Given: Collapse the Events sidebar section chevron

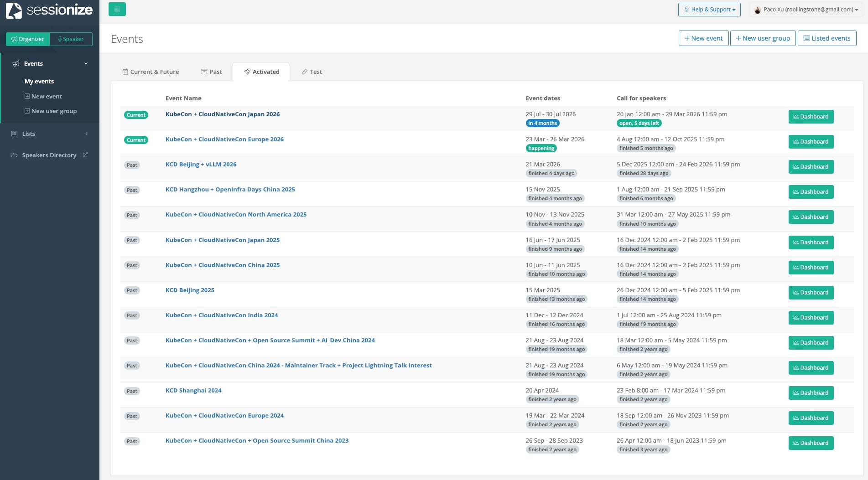Looking at the screenshot, I should [x=86, y=64].
